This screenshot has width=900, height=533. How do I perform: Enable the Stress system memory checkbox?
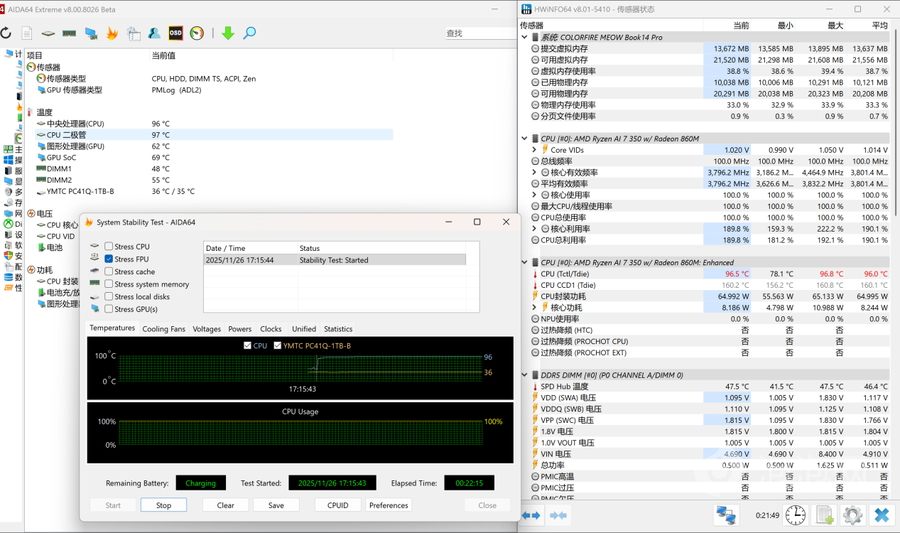109,284
